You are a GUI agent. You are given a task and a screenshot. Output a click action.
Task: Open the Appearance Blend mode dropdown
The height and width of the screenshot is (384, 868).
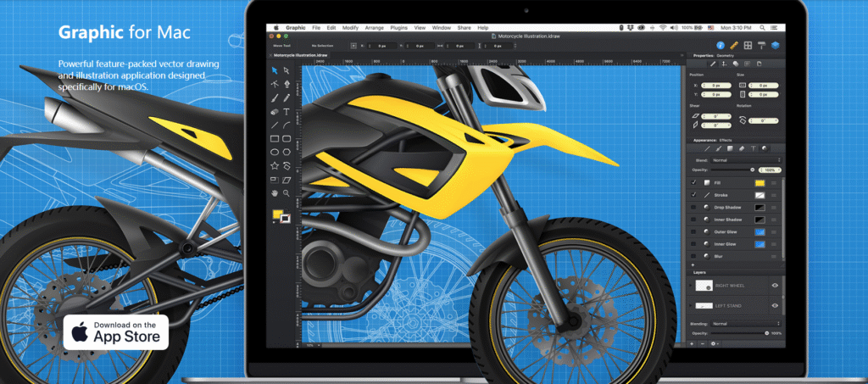click(746, 160)
